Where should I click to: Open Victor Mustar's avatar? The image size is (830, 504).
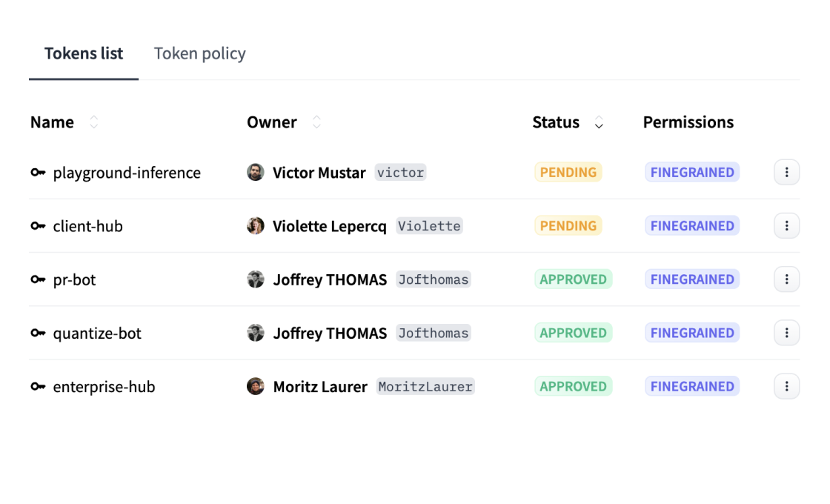tap(255, 172)
